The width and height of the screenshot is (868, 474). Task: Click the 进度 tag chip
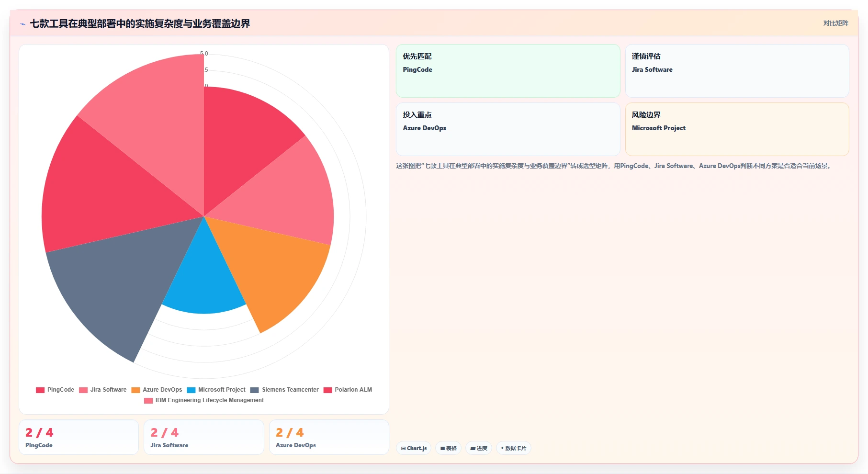[x=479, y=448]
